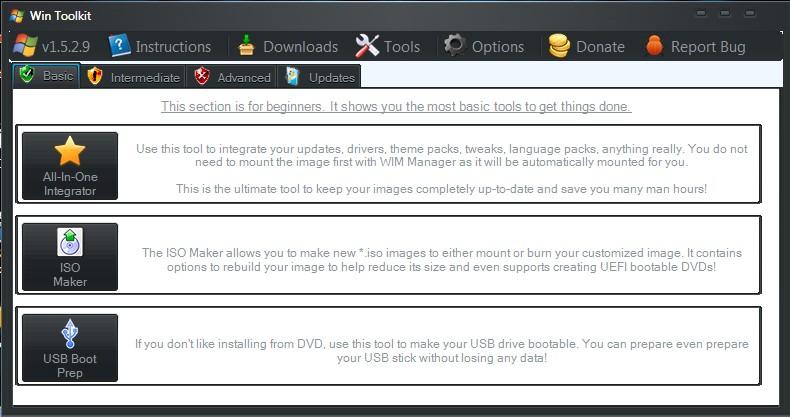This screenshot has height=417, width=790.
Task: Open the Downloads menu
Action: click(288, 46)
